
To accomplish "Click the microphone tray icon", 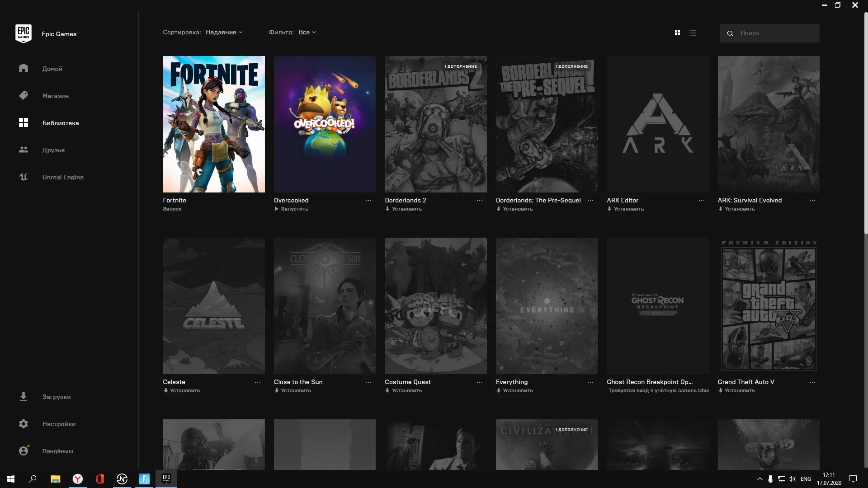I will pos(770,479).
